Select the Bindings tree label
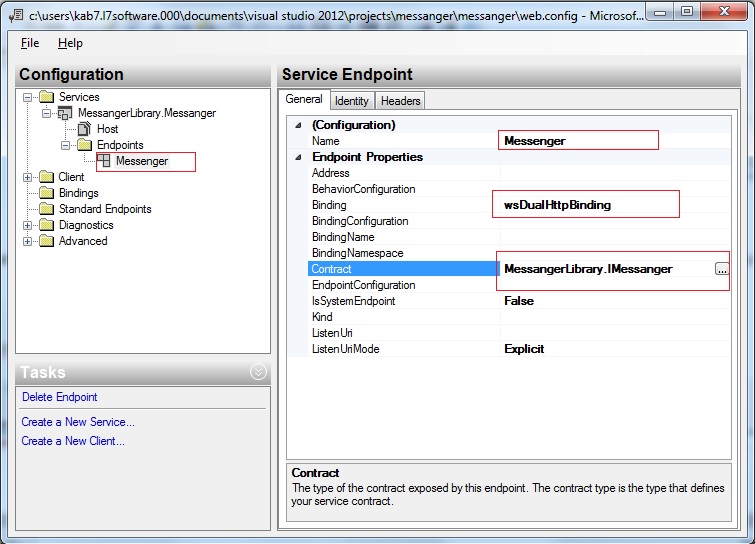Image resolution: width=755 pixels, height=544 pixels. tap(78, 193)
